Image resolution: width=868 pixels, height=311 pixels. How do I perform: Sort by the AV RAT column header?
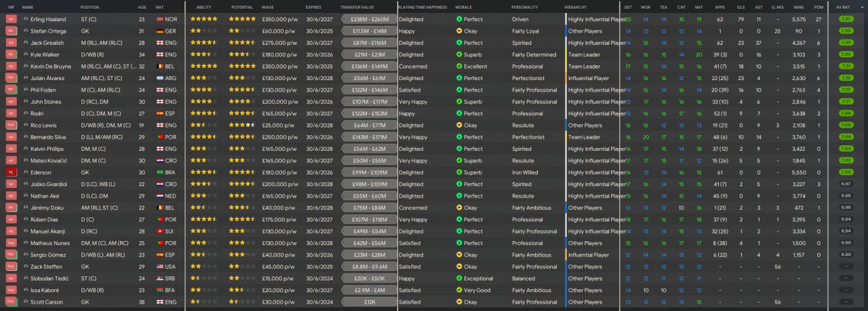coord(844,7)
